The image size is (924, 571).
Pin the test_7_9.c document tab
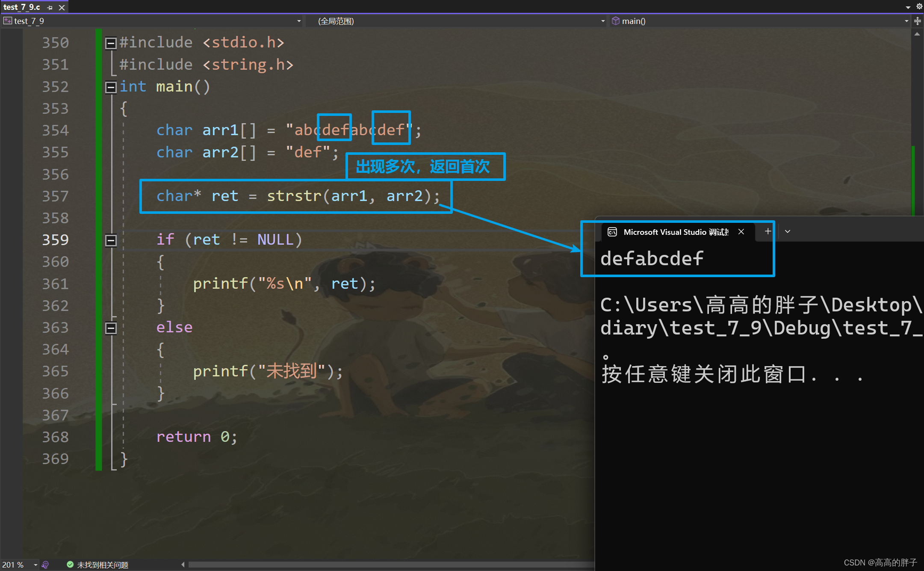point(50,7)
